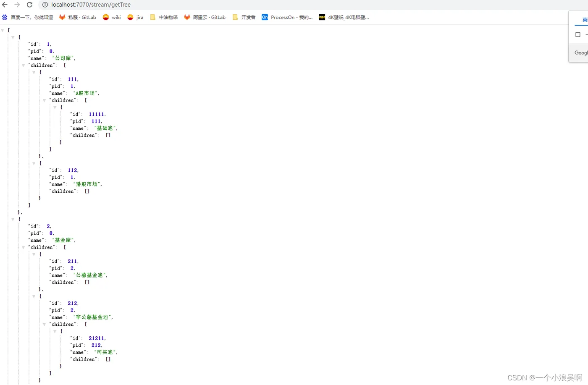Tick the checkbox in the translate popup
The image size is (588, 385).
[578, 34]
